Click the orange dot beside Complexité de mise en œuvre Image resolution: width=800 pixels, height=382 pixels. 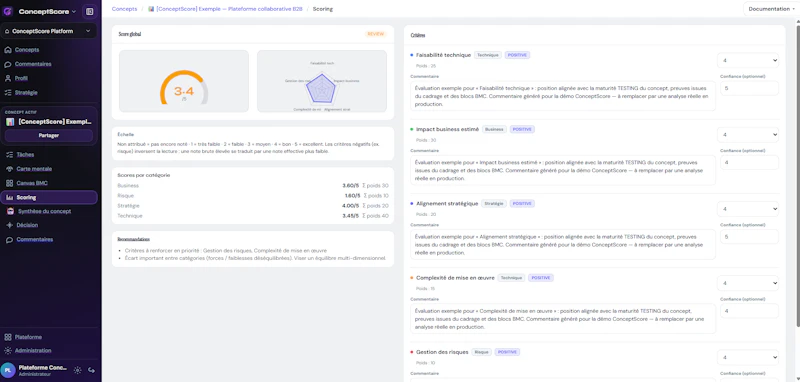point(412,278)
